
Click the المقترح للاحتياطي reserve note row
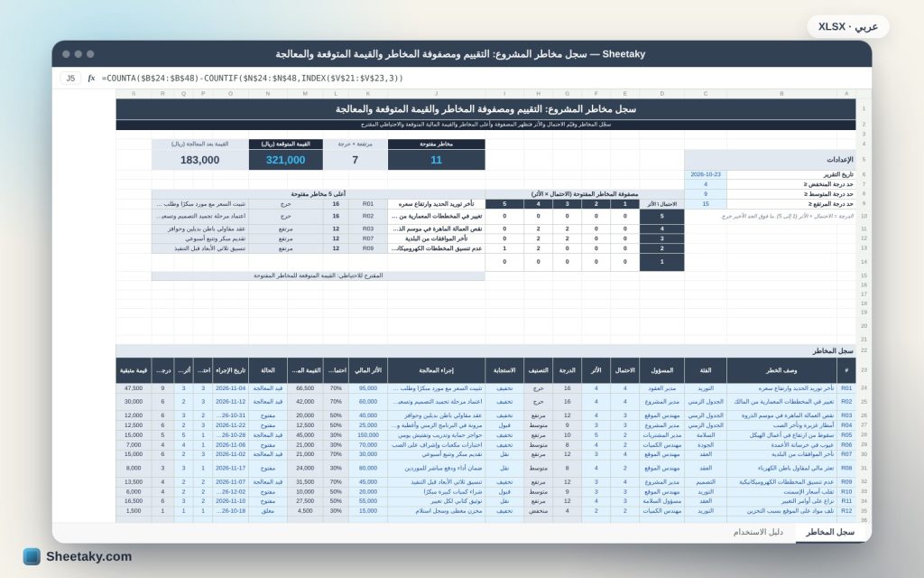pyautogui.click(x=319, y=275)
